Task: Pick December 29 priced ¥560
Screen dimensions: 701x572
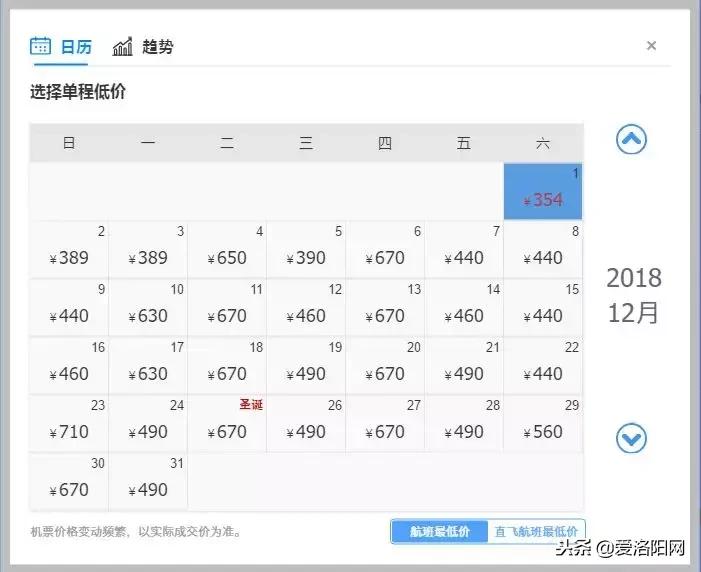Action: 543,424
